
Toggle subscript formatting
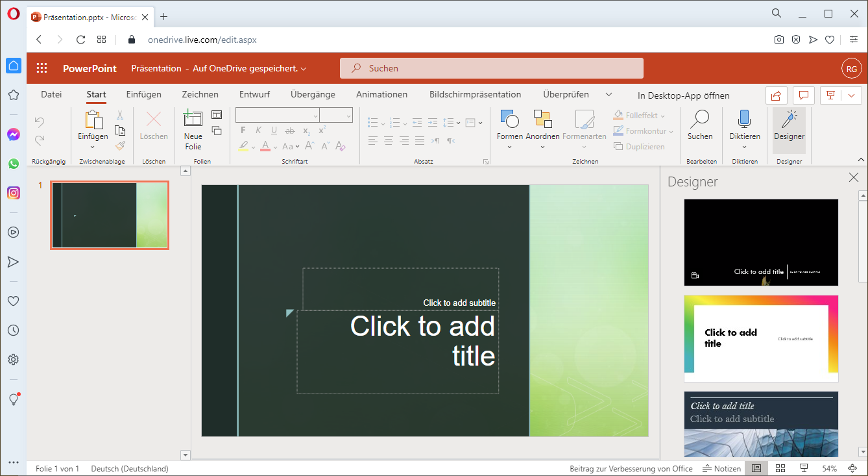[306, 131]
